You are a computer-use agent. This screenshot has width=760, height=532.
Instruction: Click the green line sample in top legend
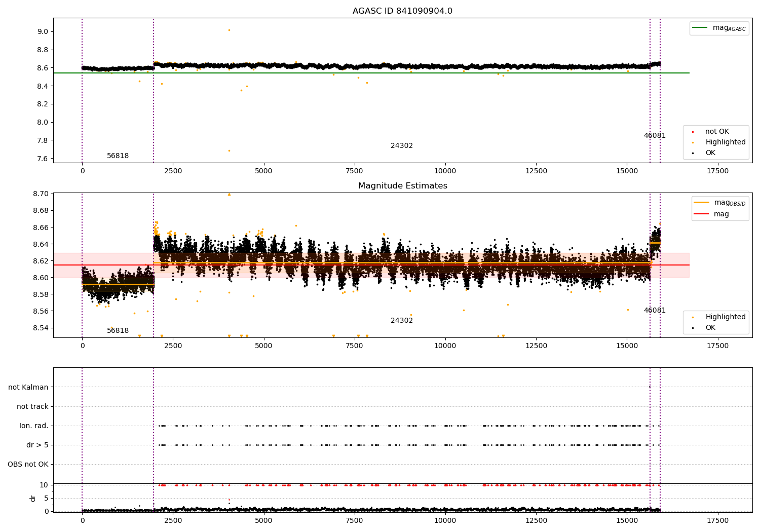700,28
